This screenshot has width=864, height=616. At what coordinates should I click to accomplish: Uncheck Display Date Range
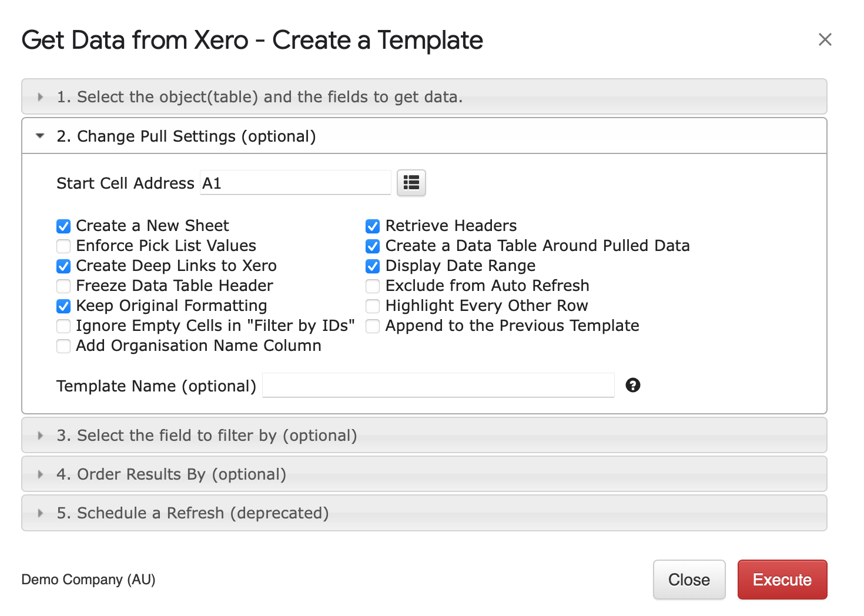(373, 266)
